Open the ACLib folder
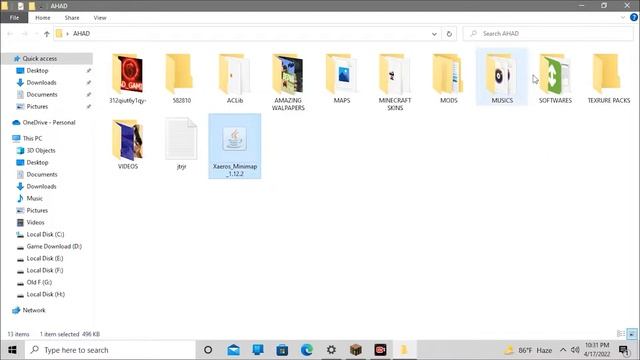 coord(235,79)
